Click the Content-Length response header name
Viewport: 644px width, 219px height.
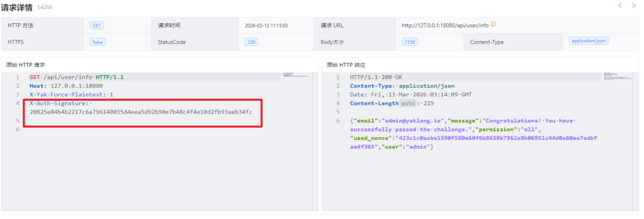click(374, 104)
